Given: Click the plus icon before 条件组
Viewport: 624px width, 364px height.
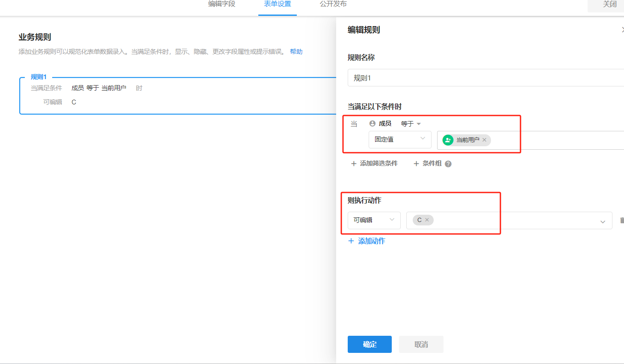Looking at the screenshot, I should click(x=416, y=164).
